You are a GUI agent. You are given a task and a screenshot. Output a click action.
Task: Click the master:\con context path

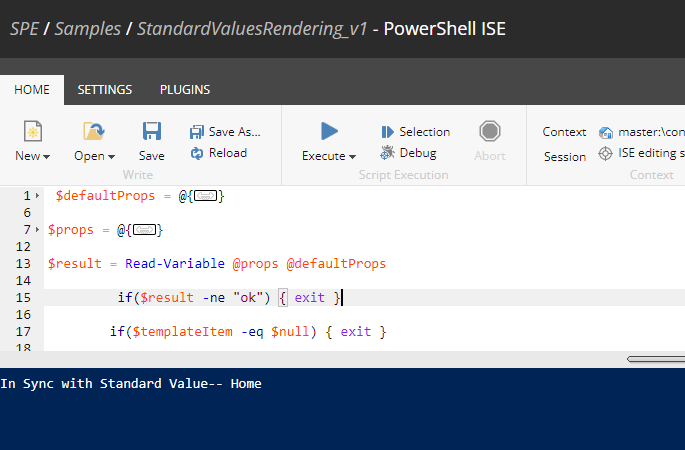click(651, 132)
